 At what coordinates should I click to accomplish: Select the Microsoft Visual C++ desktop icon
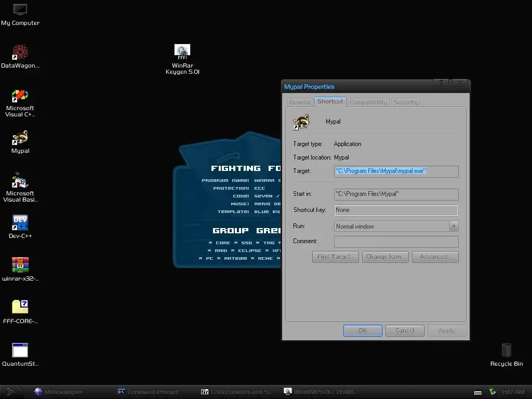click(20, 103)
